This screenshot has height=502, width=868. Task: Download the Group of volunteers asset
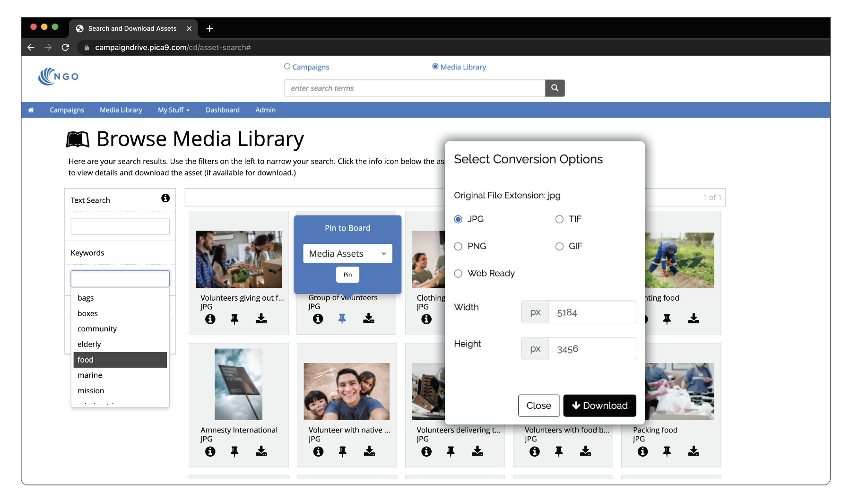pos(369,319)
